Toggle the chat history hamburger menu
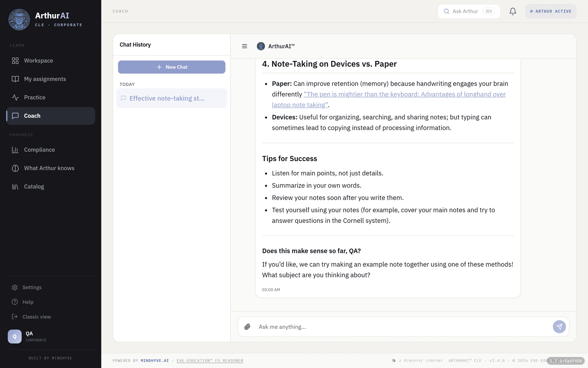 (x=245, y=46)
